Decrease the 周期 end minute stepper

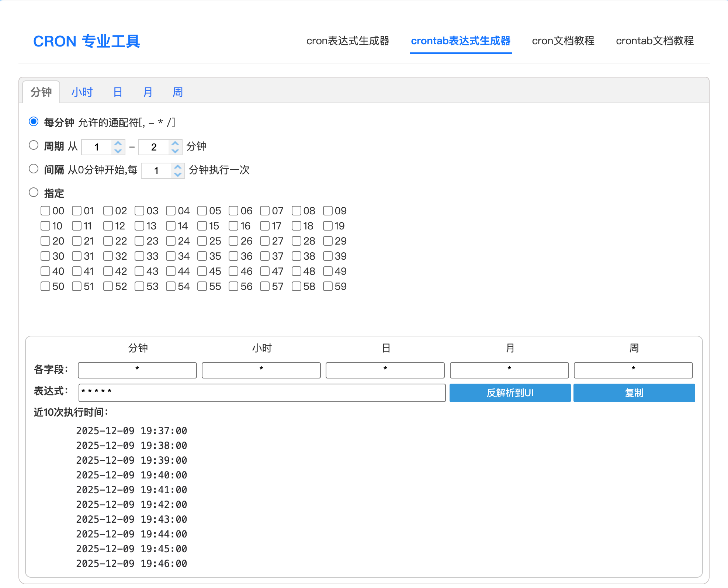coord(175,151)
